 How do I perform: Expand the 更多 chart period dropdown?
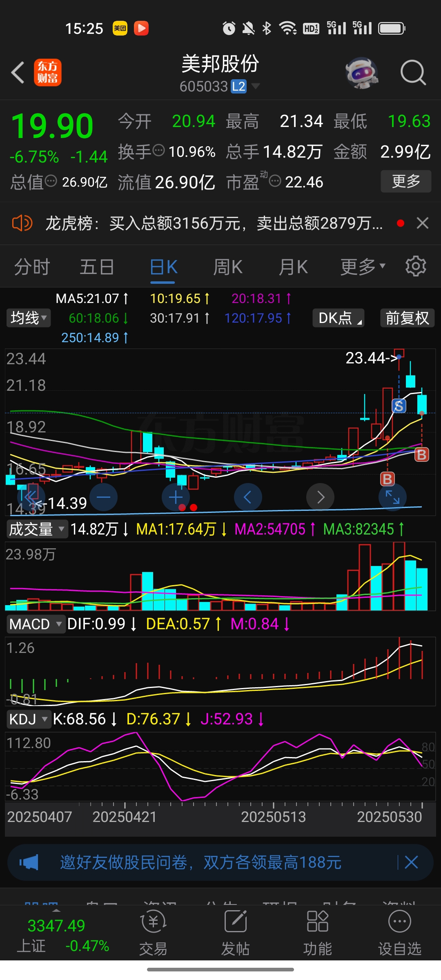point(363,267)
